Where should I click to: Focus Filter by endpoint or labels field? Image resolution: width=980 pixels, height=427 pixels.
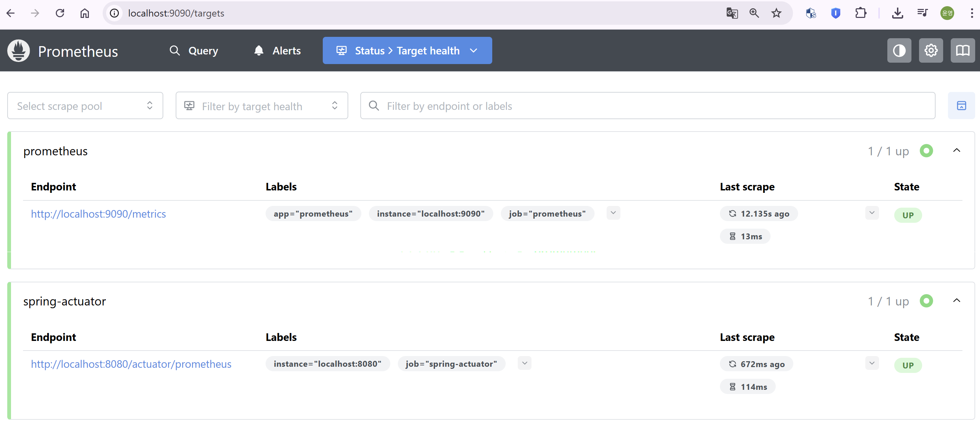pos(647,106)
